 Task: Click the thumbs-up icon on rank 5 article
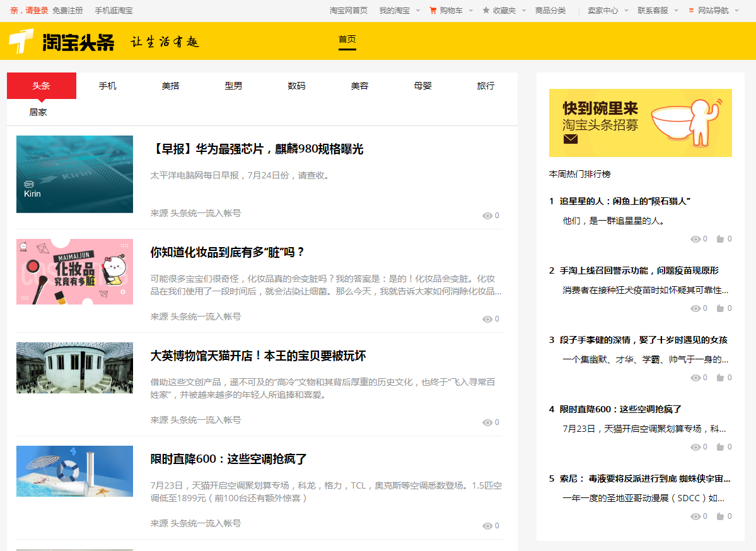(x=720, y=516)
